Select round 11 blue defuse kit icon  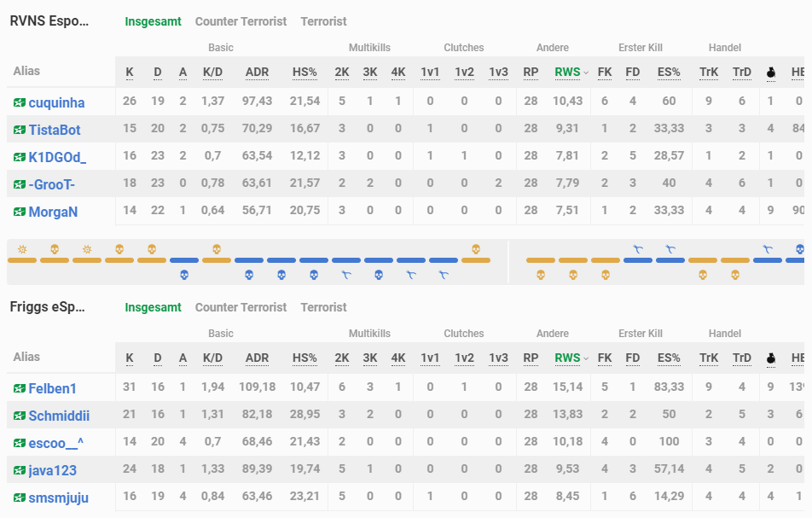pyautogui.click(x=346, y=275)
